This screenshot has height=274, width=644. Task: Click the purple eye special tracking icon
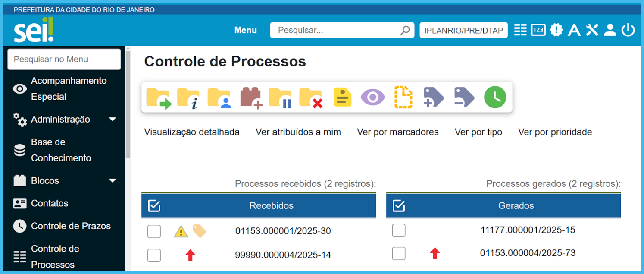click(x=372, y=98)
